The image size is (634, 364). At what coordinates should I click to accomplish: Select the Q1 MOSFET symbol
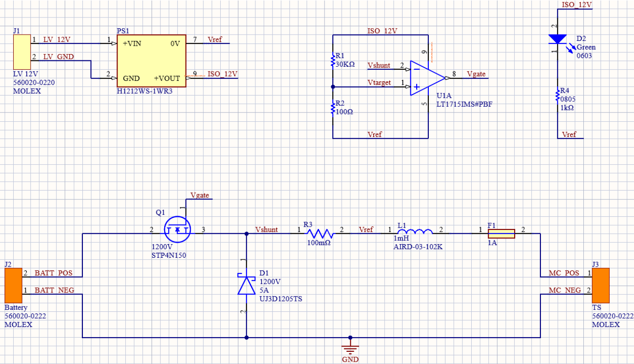point(177,229)
